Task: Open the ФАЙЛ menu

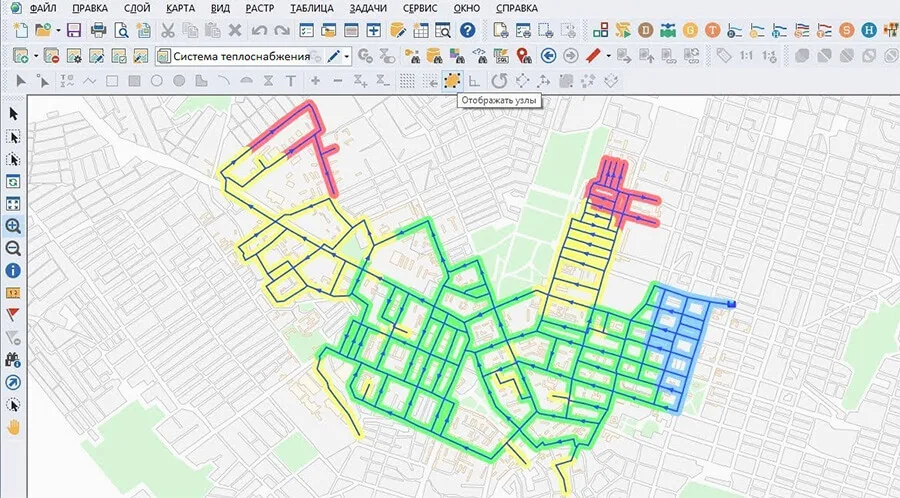Action: coord(43,9)
